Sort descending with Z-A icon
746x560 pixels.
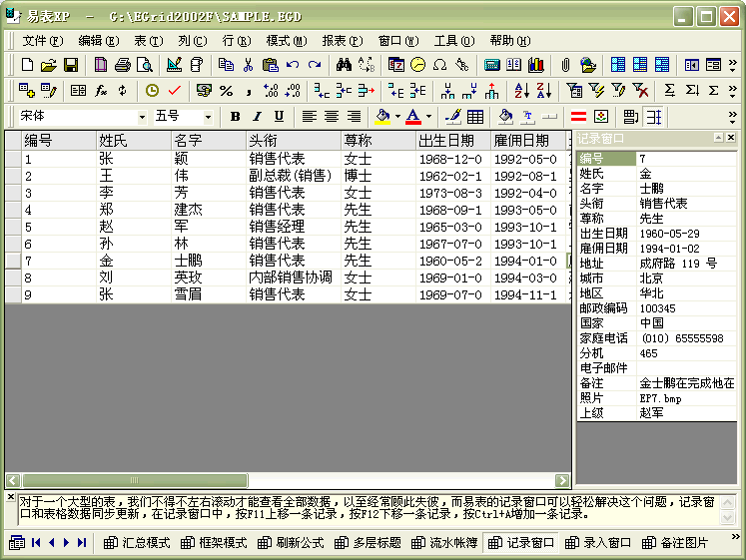click(x=544, y=90)
